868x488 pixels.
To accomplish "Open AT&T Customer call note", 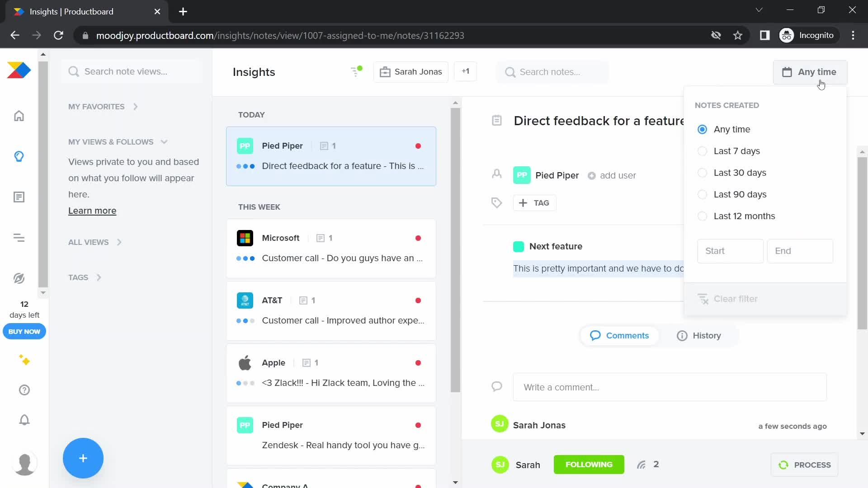I will (331, 311).
